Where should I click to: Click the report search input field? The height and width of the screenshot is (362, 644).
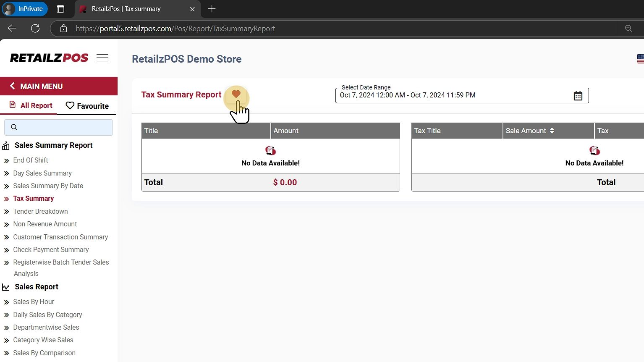pyautogui.click(x=63, y=127)
